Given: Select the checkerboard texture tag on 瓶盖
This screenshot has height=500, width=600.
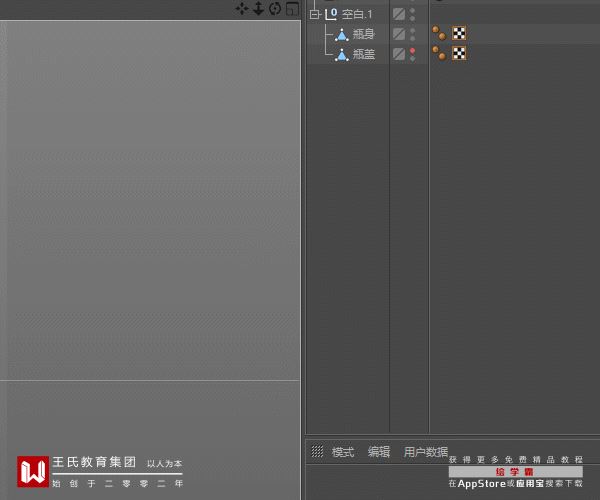Looking at the screenshot, I should (459, 53).
